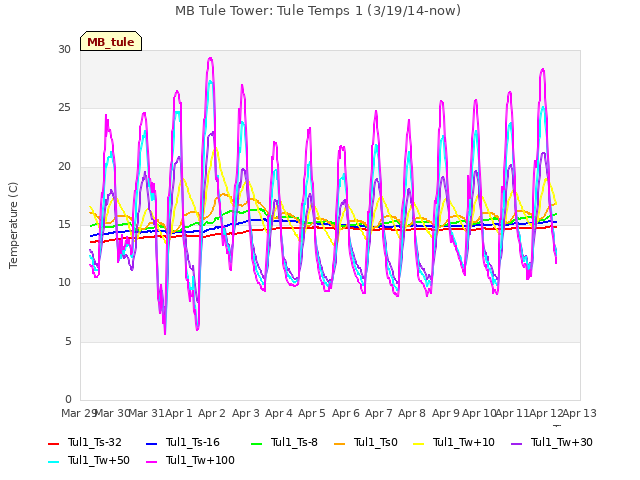
Task: Click the red Tul1_Ts-32 legend swatch
Action: [x=54, y=443]
